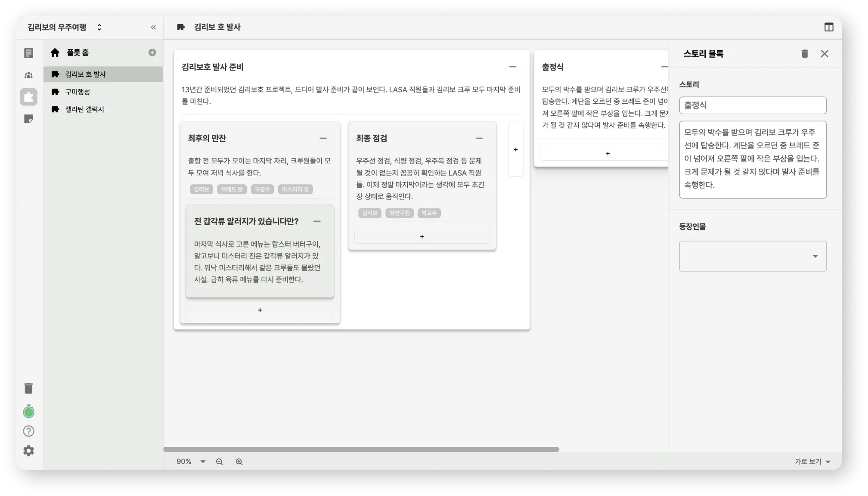Image resolution: width=868 pixels, height=496 pixels.
Task: Click the green stopwatch timer icon
Action: click(28, 412)
